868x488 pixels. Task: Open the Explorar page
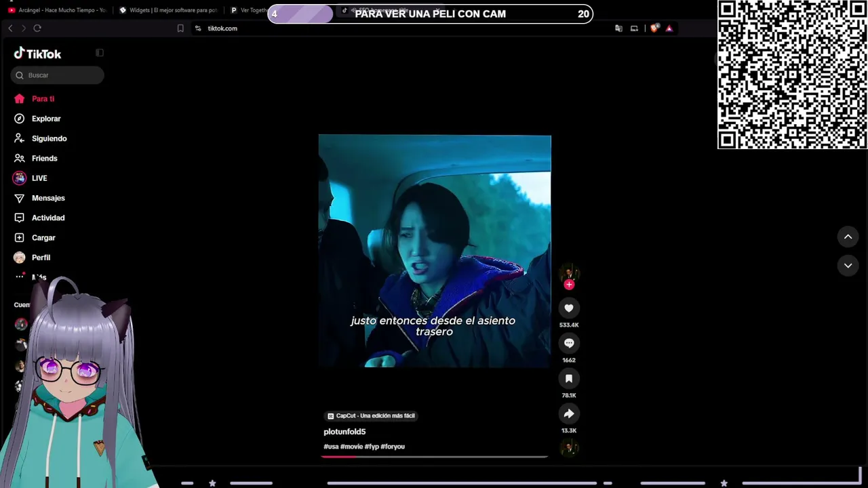click(46, 119)
